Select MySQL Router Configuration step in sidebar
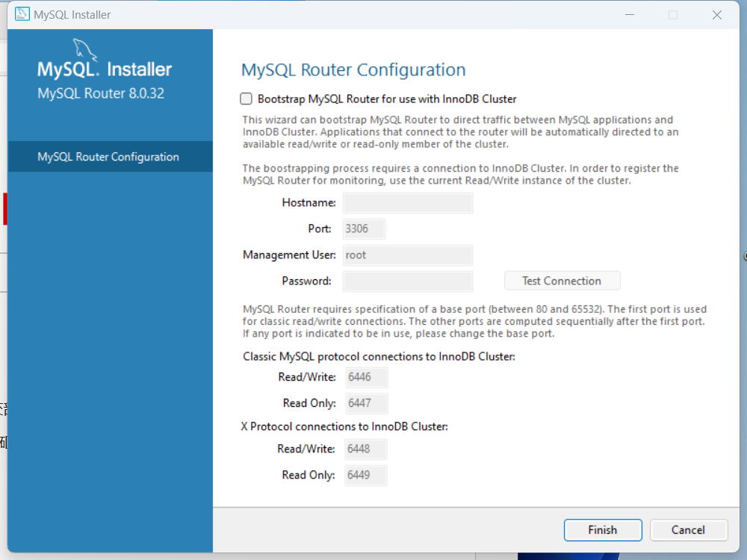The height and width of the screenshot is (560, 747). (110, 157)
